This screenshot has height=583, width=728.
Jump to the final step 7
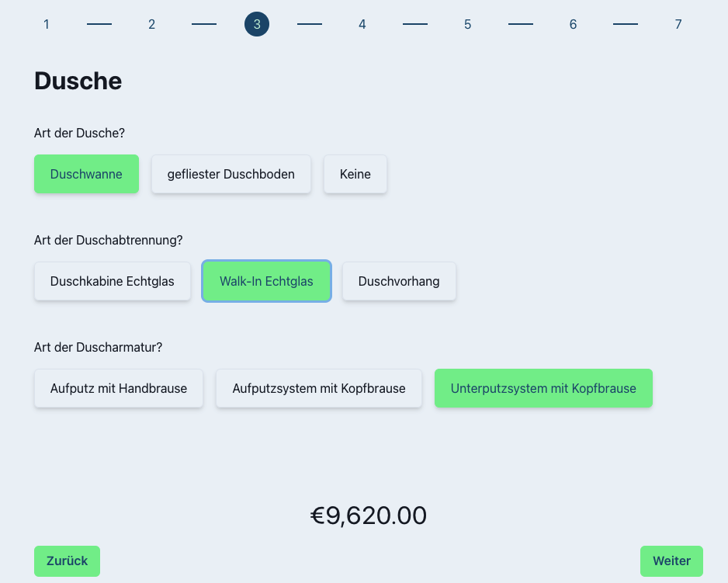pyautogui.click(x=678, y=24)
